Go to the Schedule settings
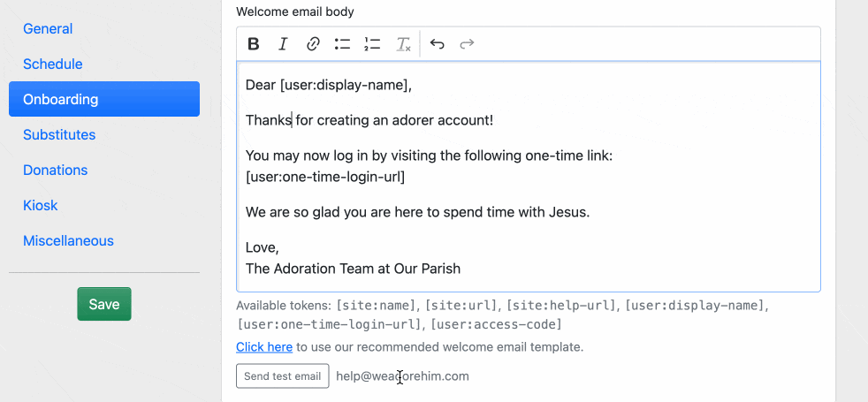868x402 pixels. (53, 64)
